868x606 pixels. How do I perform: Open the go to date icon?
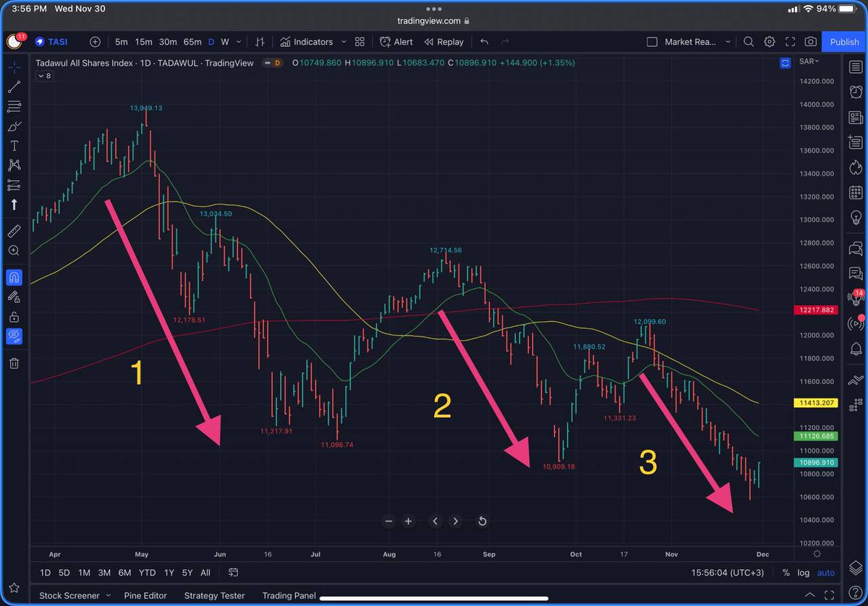click(x=234, y=573)
